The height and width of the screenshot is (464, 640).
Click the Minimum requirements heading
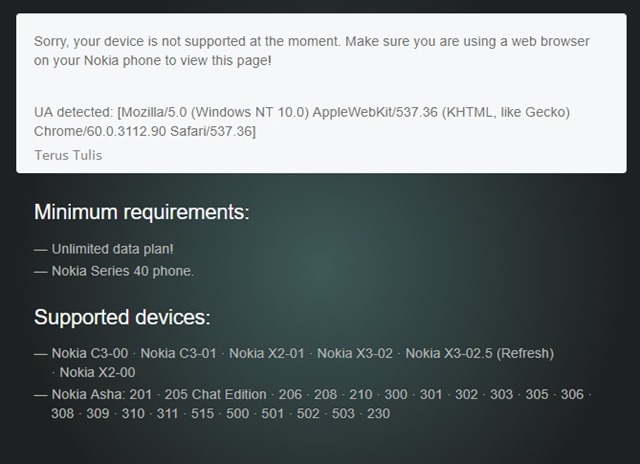(141, 212)
